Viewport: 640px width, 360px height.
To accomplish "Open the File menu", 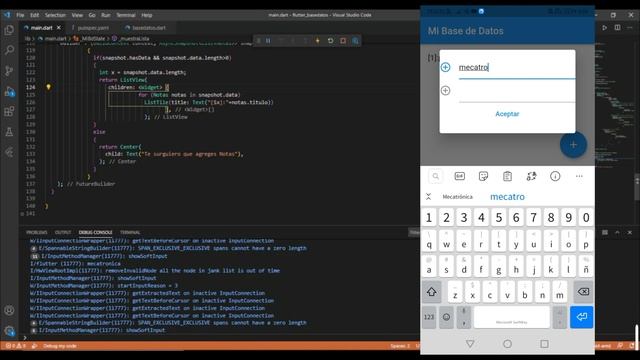I will point(20,15).
